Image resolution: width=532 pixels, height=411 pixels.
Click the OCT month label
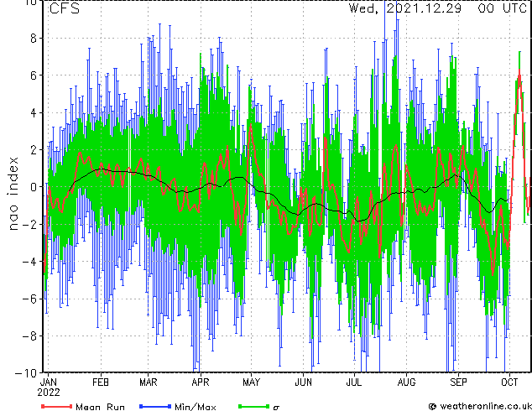[509, 382]
